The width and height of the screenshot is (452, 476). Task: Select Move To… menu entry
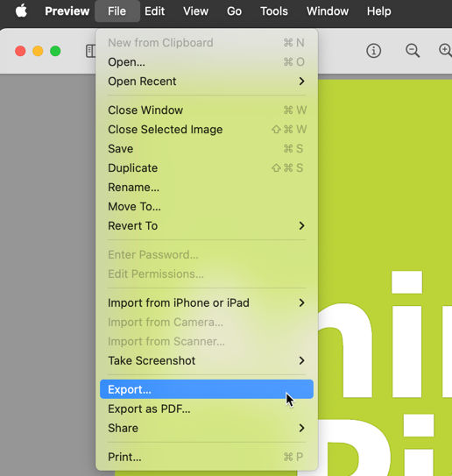click(207, 207)
